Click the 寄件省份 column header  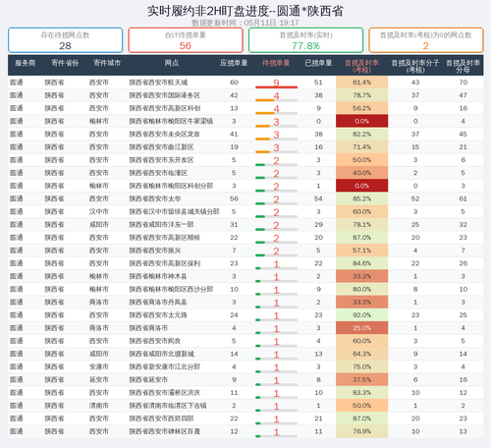[x=65, y=63]
